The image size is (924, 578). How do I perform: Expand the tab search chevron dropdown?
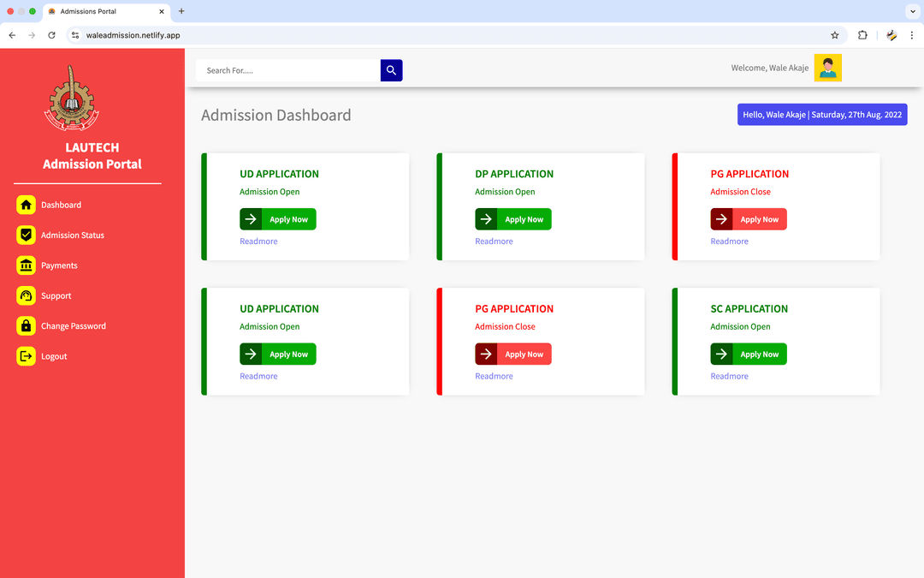pyautogui.click(x=911, y=11)
